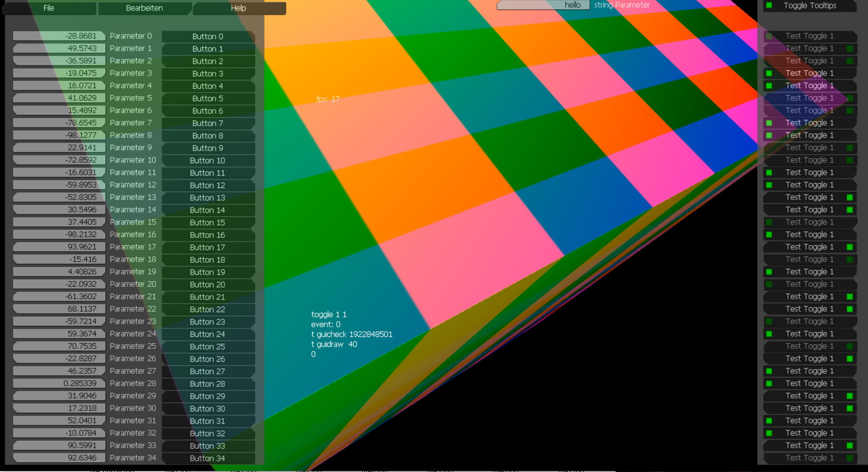Screen dimensions: 868x472
Task: Toggle the highlighted Test Toggle 1 row
Action: [809, 98]
